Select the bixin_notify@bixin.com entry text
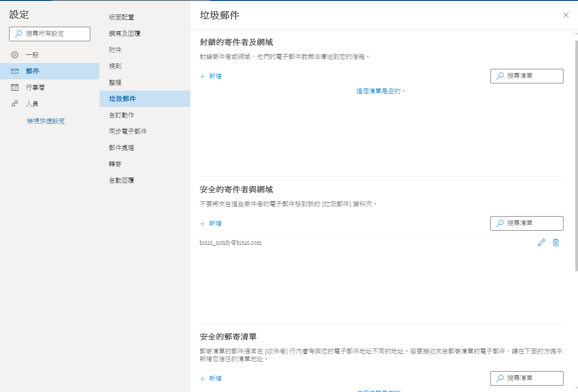Viewport: 578px width, 392px height. click(230, 243)
